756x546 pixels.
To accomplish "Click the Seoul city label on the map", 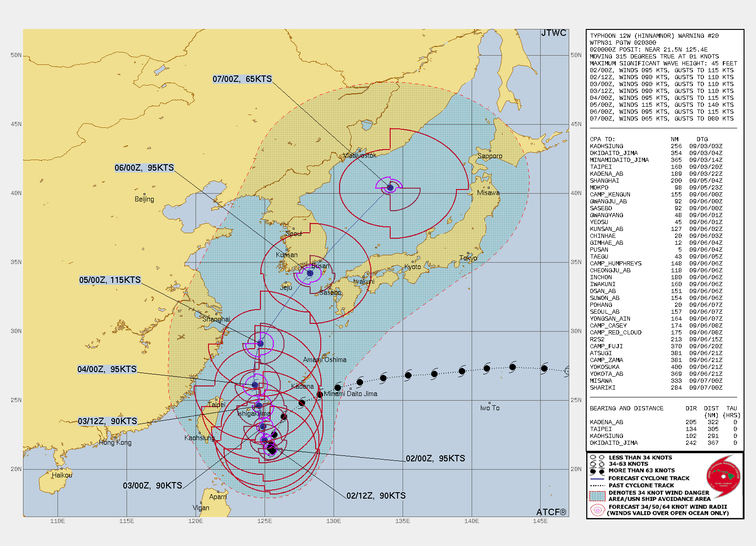I will tap(294, 234).
